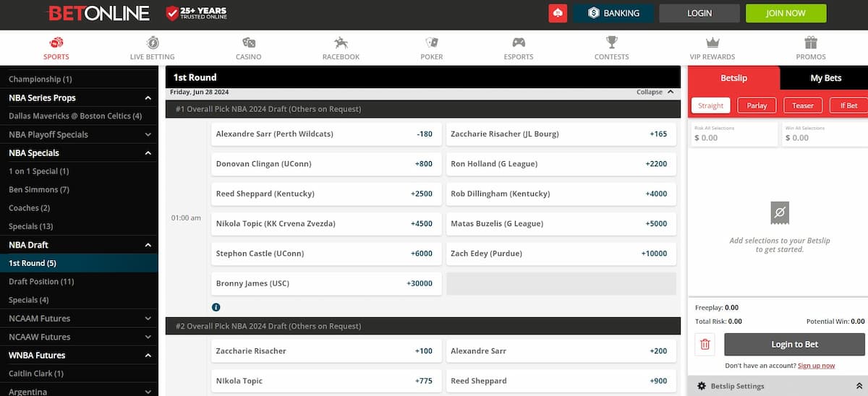Open Coaches (2) markets
The width and height of the screenshot is (868, 396).
click(x=29, y=208)
